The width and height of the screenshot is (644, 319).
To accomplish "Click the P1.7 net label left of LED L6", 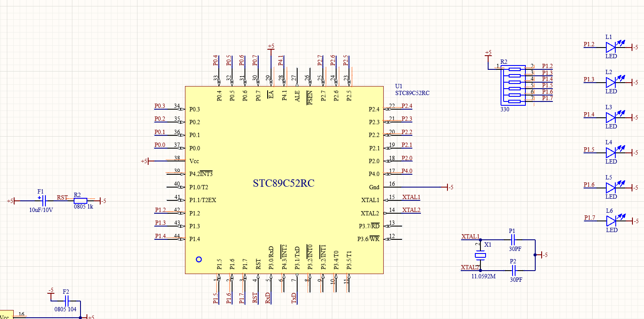I will (x=590, y=218).
